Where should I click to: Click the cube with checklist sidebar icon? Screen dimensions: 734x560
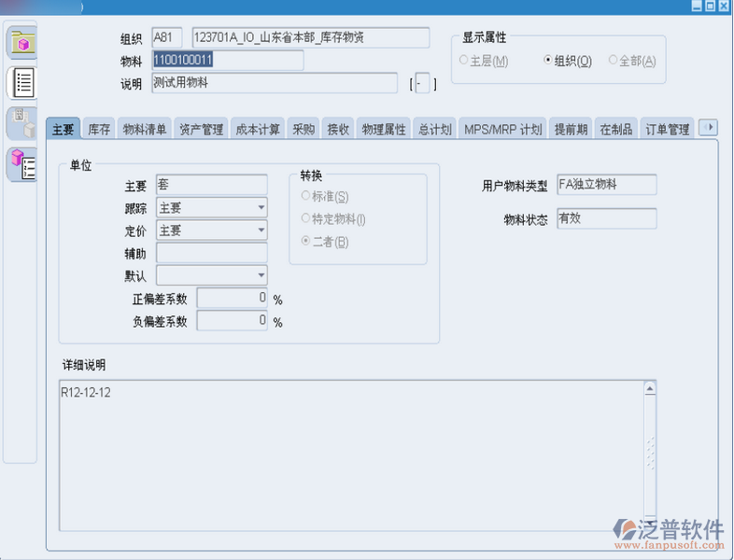(21, 163)
